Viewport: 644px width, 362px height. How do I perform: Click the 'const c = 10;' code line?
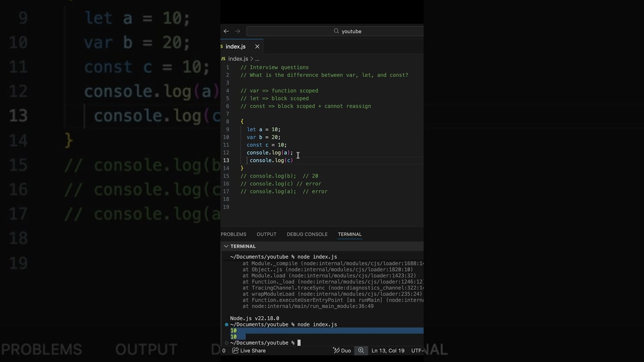[267, 145]
